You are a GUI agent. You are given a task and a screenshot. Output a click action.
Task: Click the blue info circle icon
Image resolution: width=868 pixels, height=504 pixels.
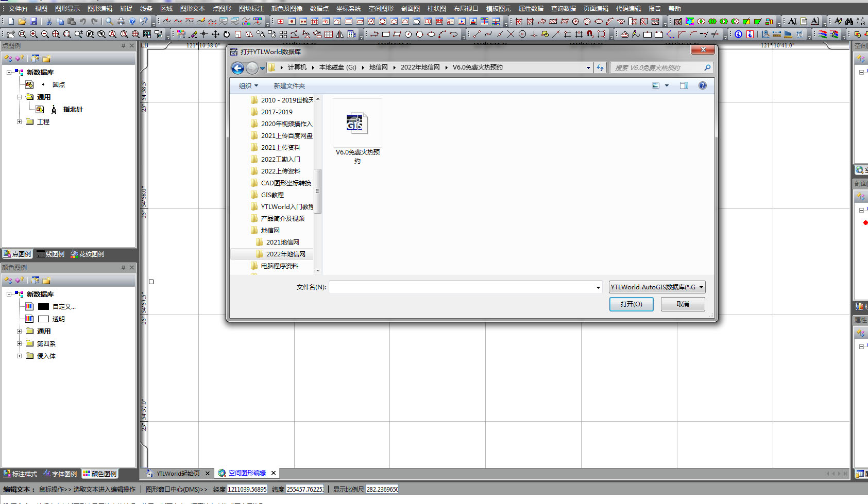[739, 34]
